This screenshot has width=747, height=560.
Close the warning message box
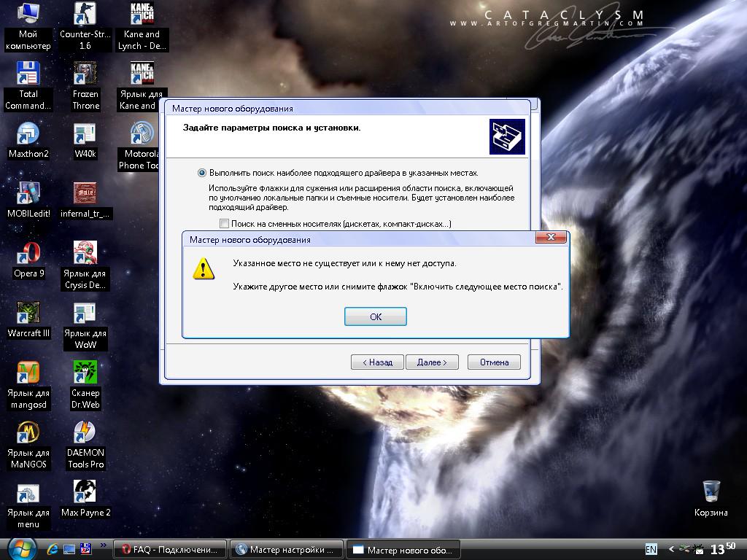pos(551,237)
